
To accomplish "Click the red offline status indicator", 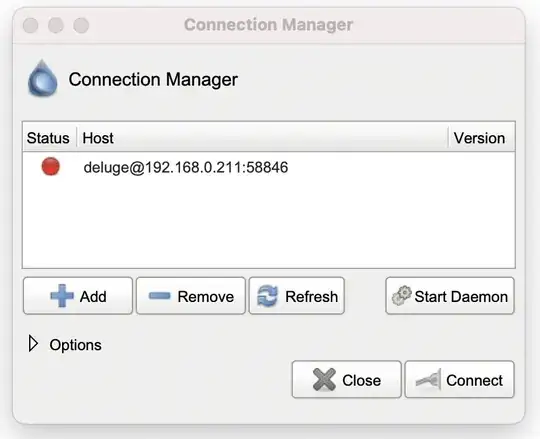I will (51, 166).
